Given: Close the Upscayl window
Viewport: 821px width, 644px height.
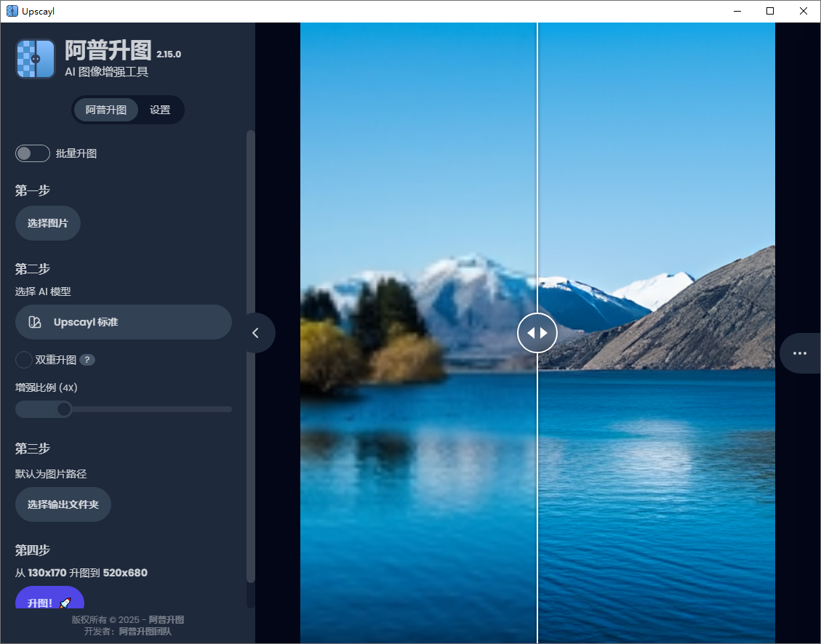Looking at the screenshot, I should point(804,11).
